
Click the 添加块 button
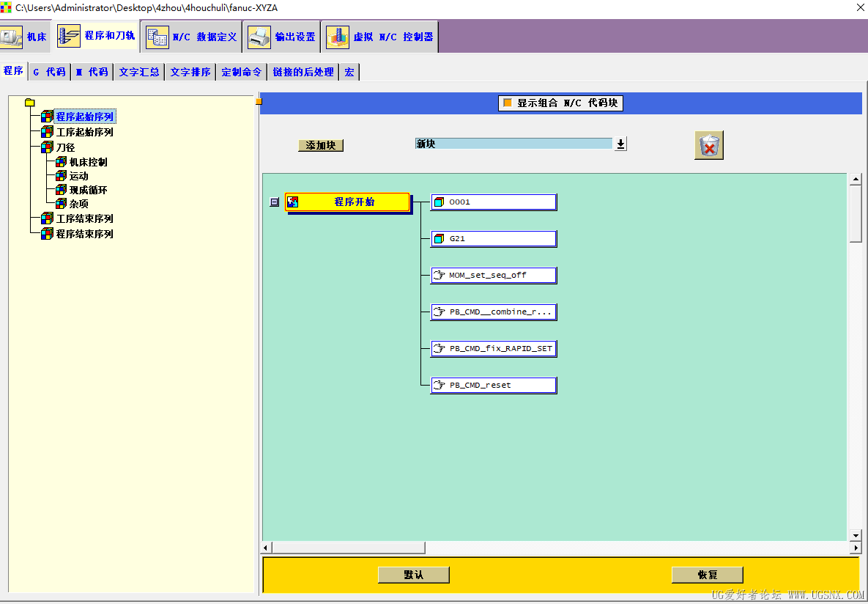(321, 145)
